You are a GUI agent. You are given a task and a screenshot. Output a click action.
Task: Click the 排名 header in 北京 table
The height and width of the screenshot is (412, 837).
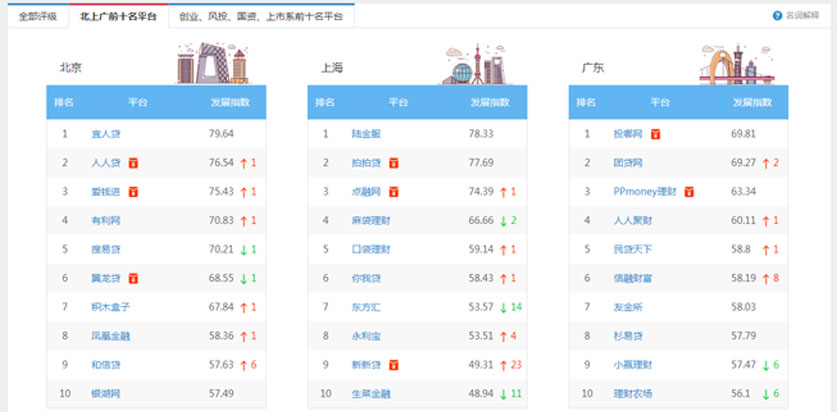[x=64, y=102]
